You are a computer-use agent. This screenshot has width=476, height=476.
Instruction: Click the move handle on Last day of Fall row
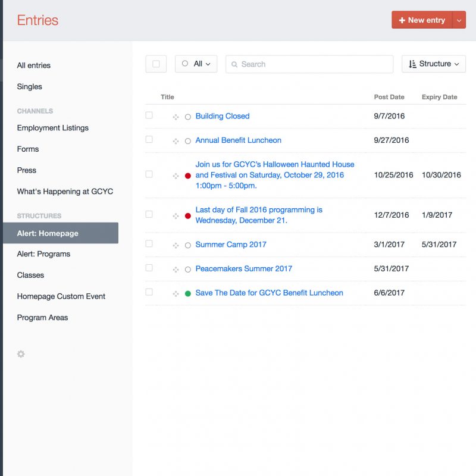(176, 216)
